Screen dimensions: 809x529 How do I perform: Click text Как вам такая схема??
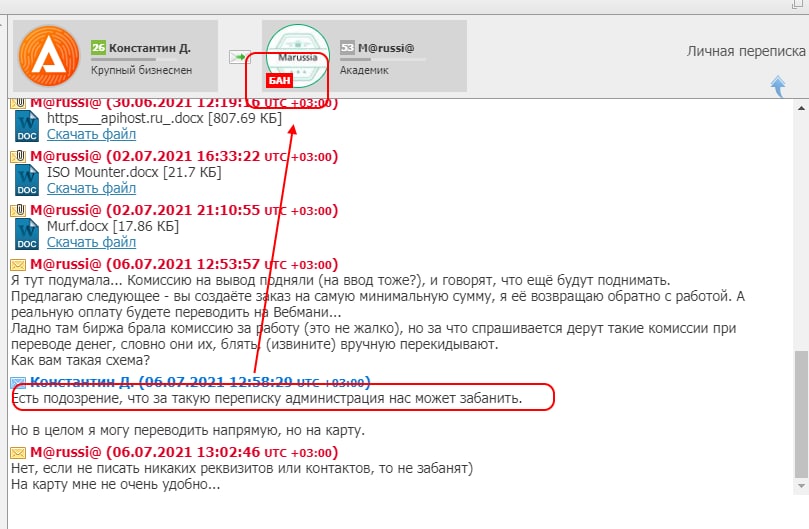click(x=80, y=360)
